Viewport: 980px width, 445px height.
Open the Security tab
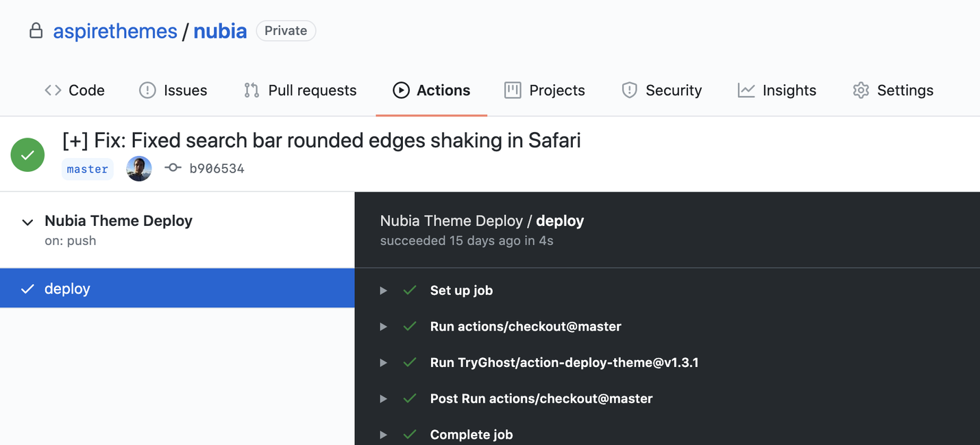(661, 90)
